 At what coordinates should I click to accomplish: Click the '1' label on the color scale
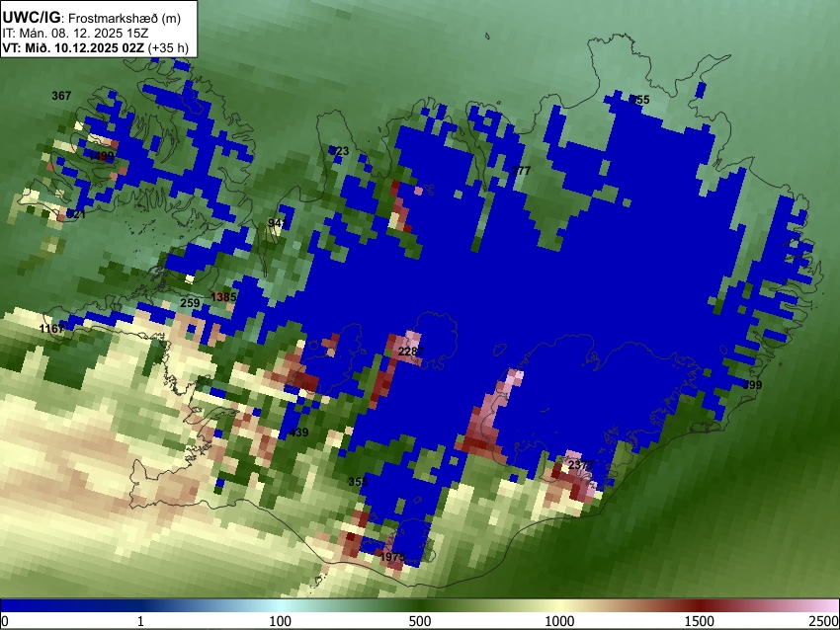140,621
